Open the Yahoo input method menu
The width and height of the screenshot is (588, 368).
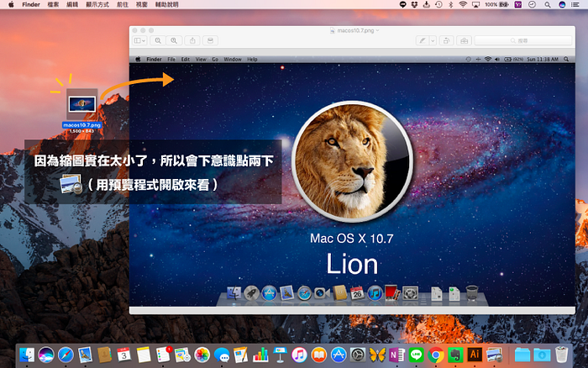point(518,4)
